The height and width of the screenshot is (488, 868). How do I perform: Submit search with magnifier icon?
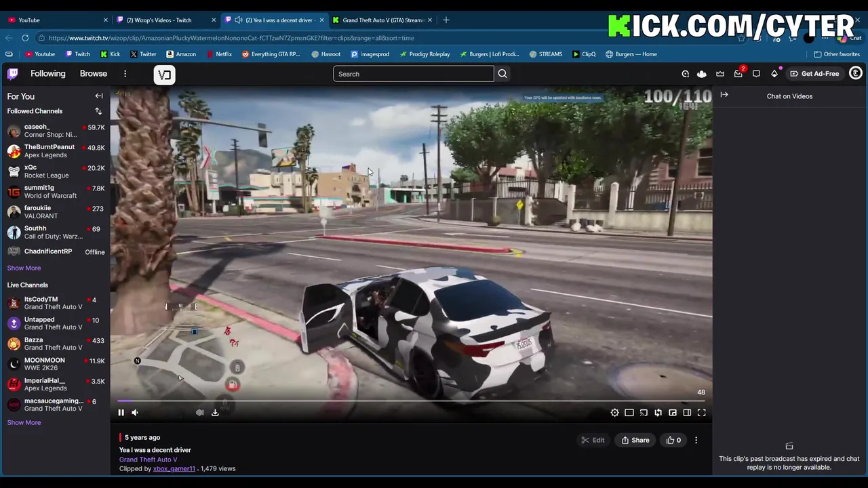coord(502,74)
